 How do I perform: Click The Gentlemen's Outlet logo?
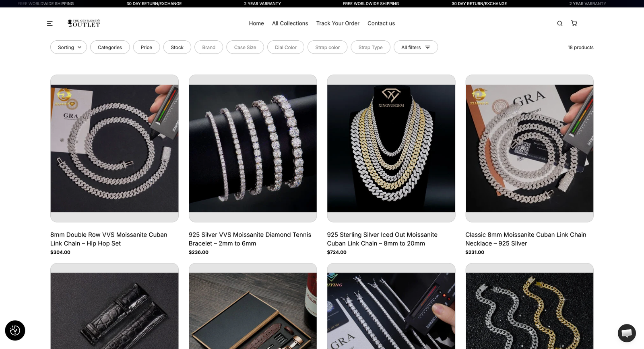point(84,23)
